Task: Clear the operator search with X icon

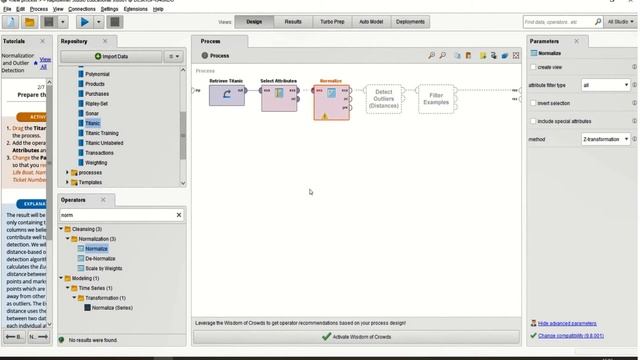Action: pos(178,215)
